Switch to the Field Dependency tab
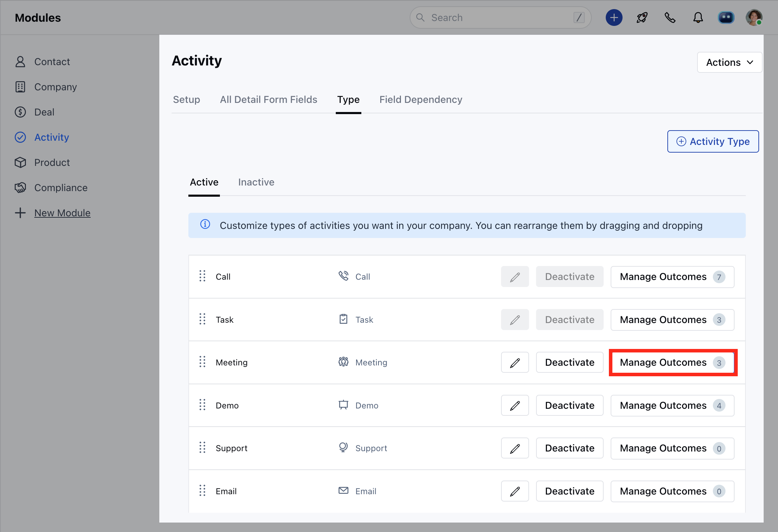This screenshot has height=532, width=778. (421, 99)
